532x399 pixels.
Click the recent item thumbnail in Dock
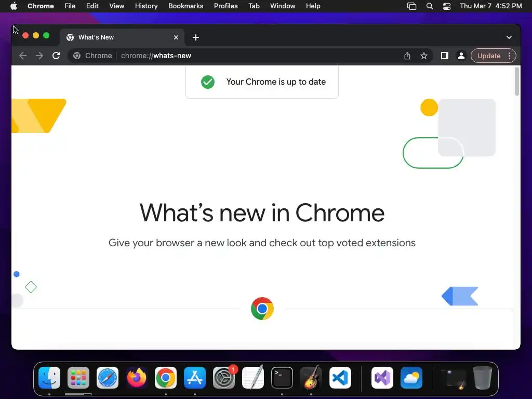[453, 378]
